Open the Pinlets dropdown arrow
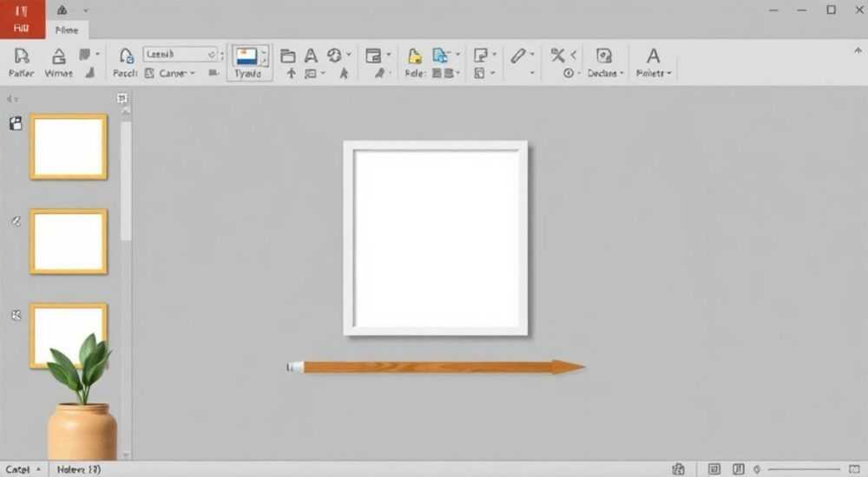868x477 pixels. [669, 74]
